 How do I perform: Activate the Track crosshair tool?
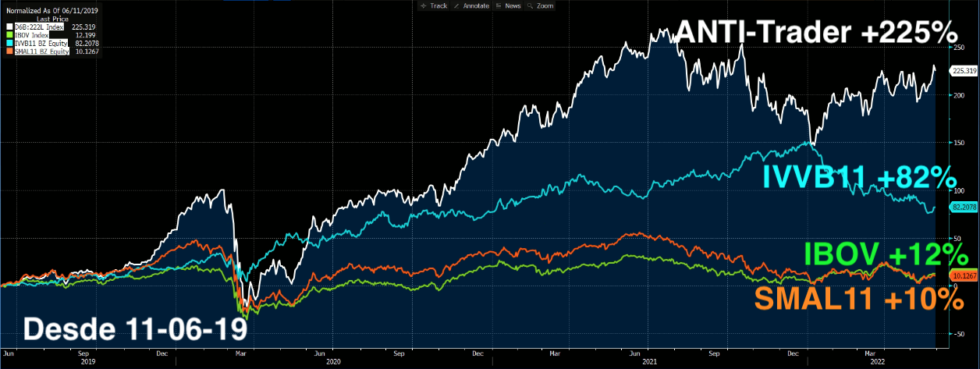433,5
